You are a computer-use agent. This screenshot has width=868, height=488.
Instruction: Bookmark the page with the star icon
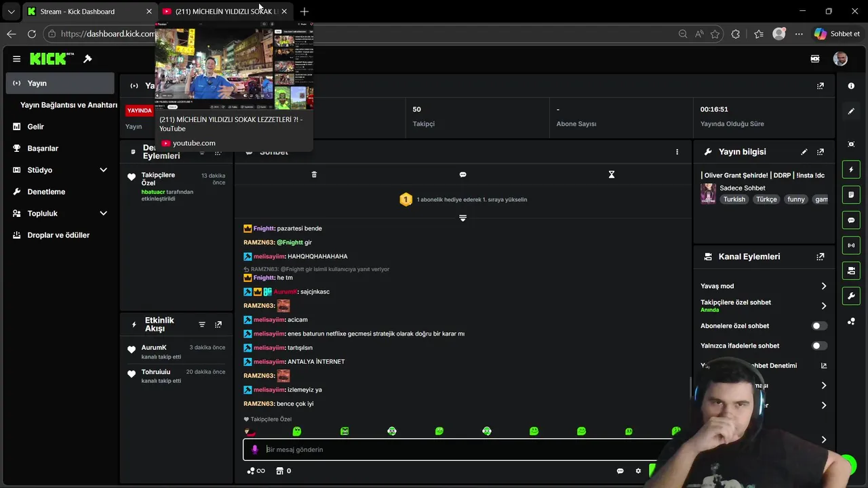click(715, 34)
